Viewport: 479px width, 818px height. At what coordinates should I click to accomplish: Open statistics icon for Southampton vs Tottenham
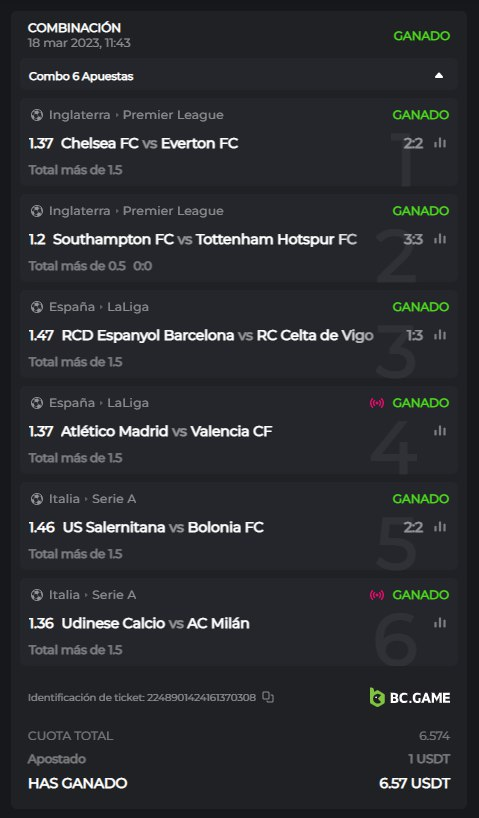[x=440, y=239]
